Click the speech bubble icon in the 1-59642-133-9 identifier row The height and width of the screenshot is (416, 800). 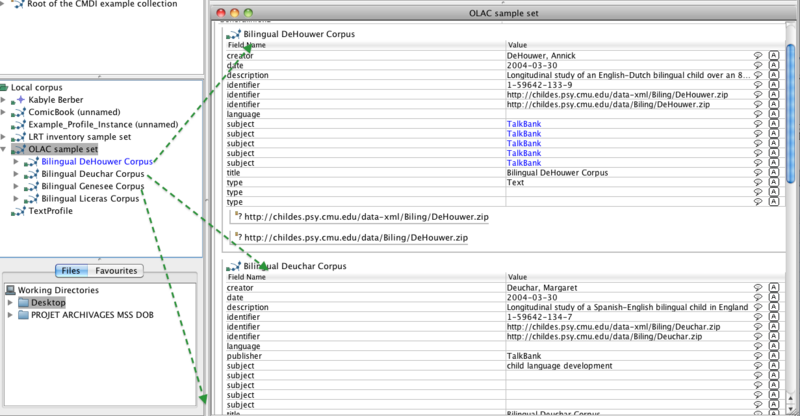[x=758, y=84]
